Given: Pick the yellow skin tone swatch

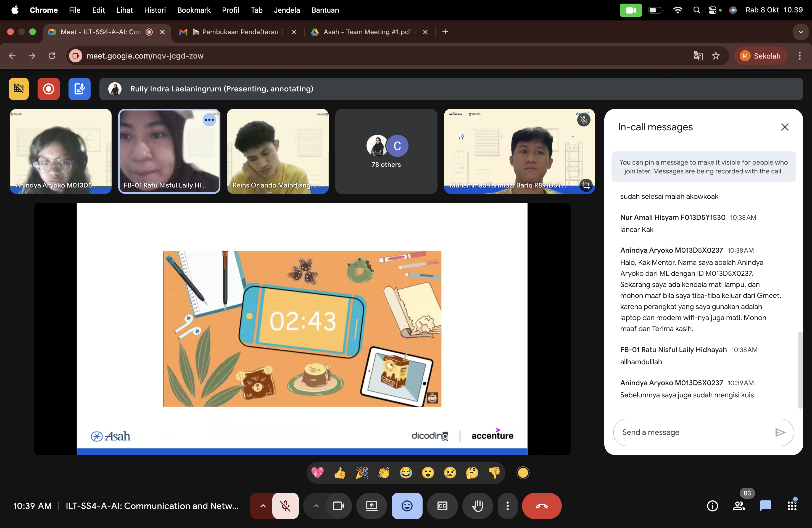Looking at the screenshot, I should pyautogui.click(x=523, y=473).
